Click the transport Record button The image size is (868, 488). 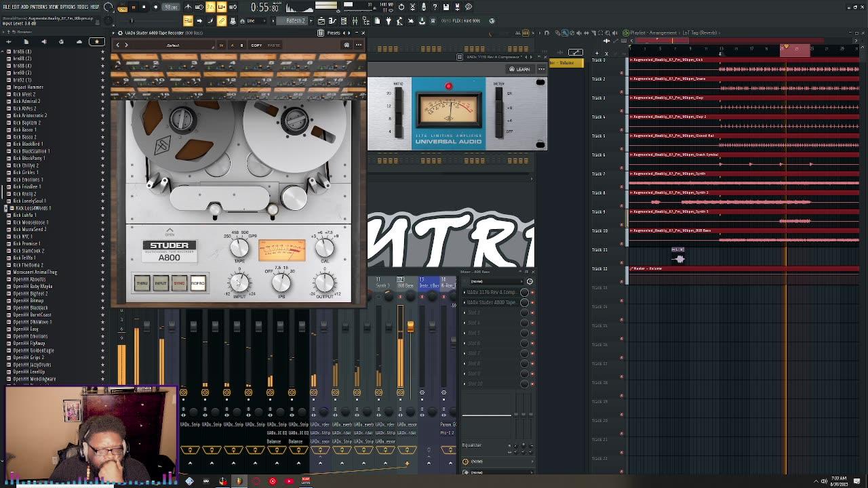point(155,7)
